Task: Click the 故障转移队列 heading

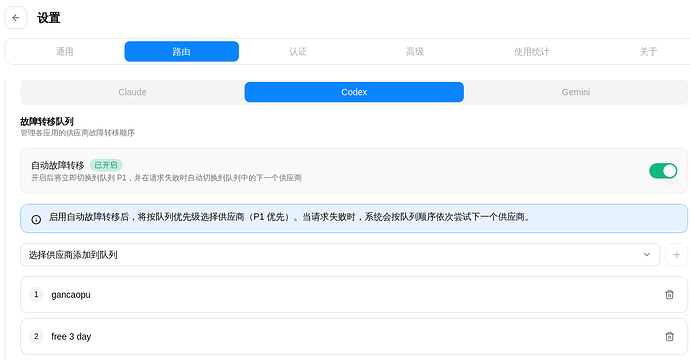Action: [x=47, y=121]
